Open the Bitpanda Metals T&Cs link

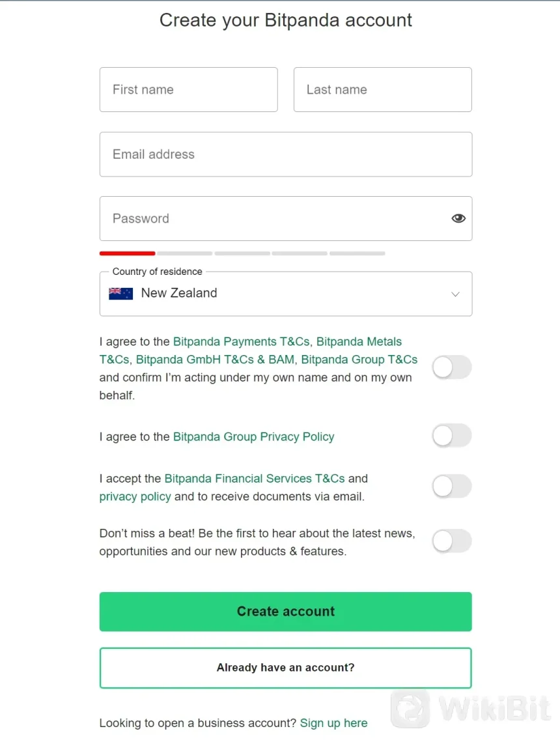click(359, 341)
